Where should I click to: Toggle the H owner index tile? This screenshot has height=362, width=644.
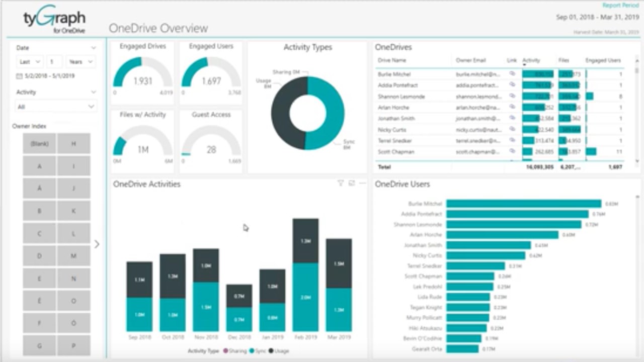coord(73,143)
